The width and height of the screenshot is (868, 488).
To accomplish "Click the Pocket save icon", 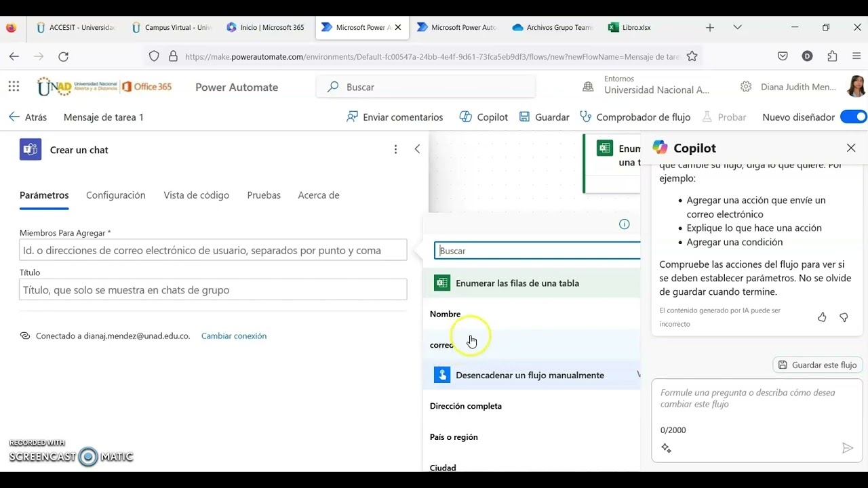I will [x=783, y=56].
